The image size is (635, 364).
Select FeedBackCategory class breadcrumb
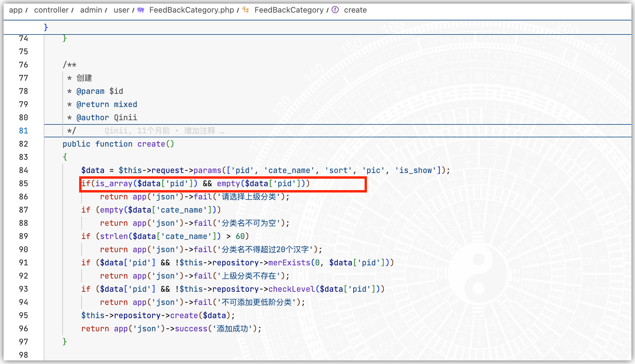289,10
